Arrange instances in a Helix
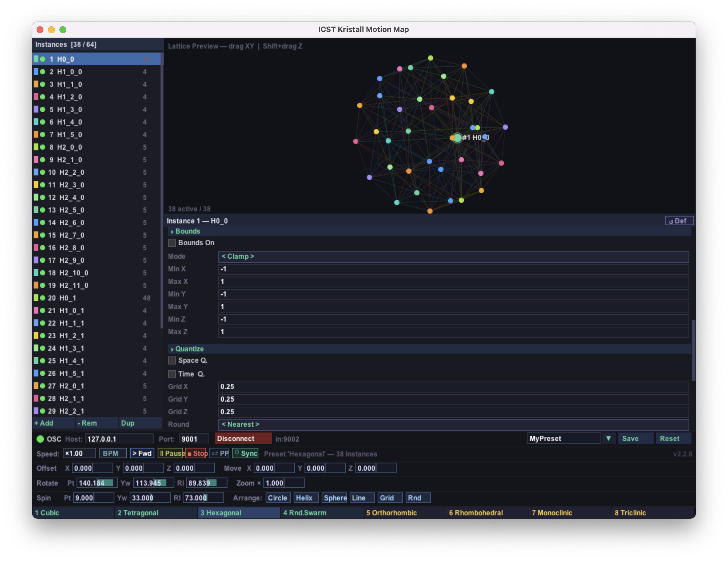Screen dimensions: 728x561 [x=306, y=498]
